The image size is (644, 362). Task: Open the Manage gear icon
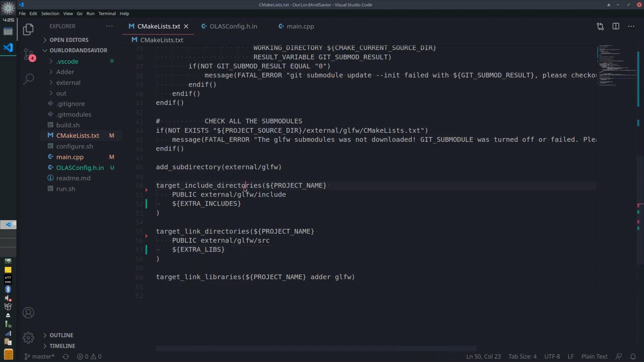(x=28, y=338)
